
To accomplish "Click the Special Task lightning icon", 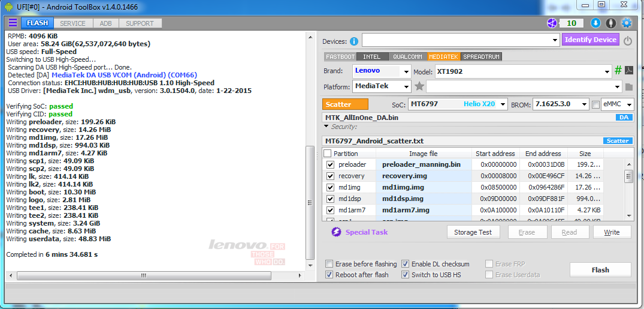I will tap(336, 232).
